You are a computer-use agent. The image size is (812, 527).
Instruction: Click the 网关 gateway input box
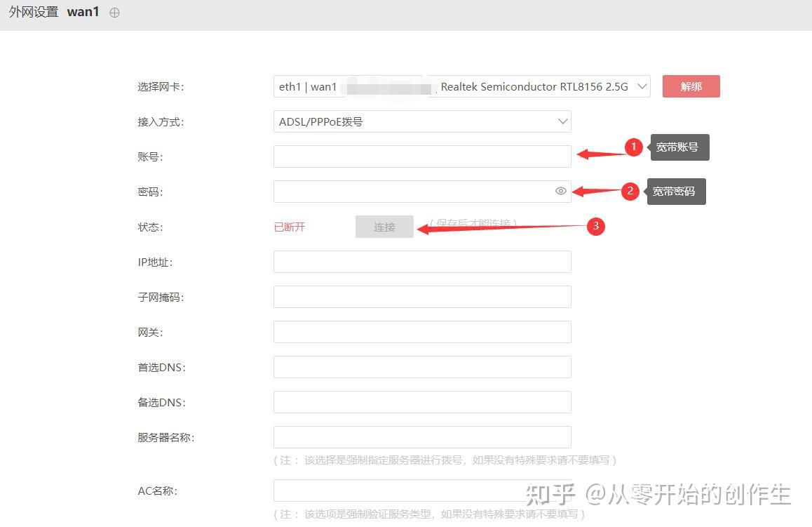[421, 331]
